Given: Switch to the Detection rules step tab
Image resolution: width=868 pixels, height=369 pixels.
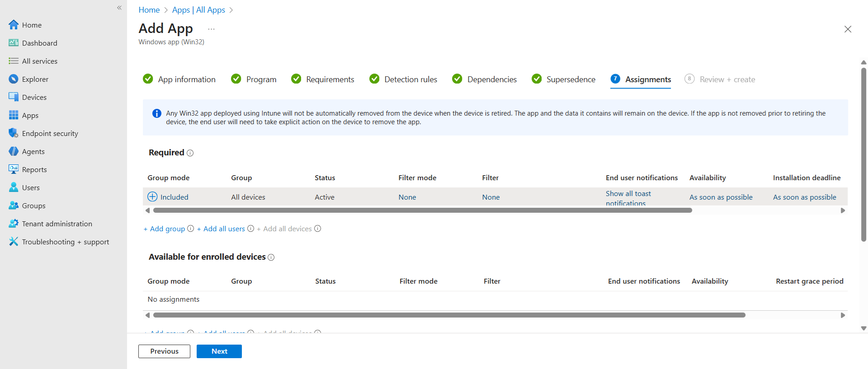Looking at the screenshot, I should tap(410, 79).
